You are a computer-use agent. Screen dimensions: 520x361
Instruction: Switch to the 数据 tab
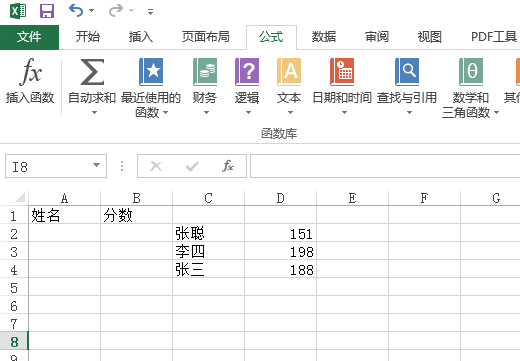tap(324, 37)
